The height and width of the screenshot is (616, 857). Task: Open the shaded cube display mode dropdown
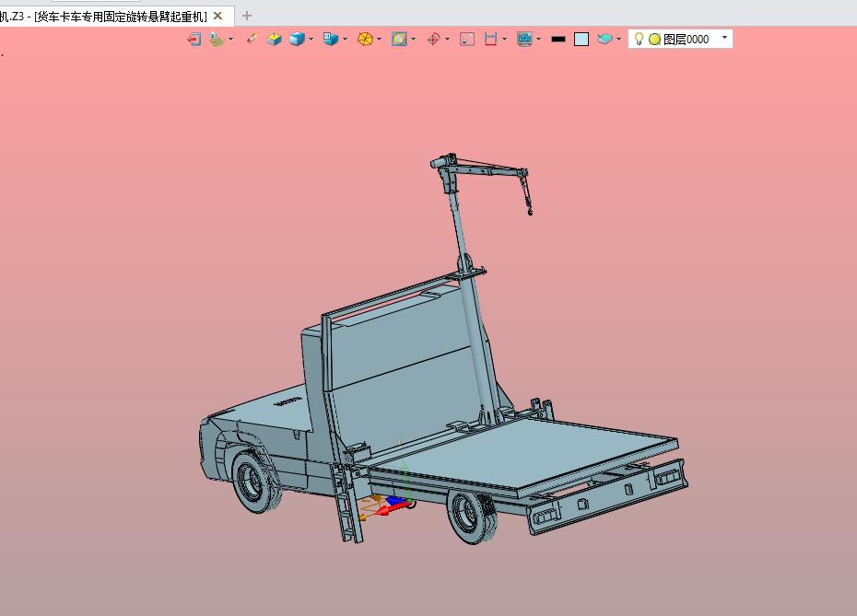311,39
